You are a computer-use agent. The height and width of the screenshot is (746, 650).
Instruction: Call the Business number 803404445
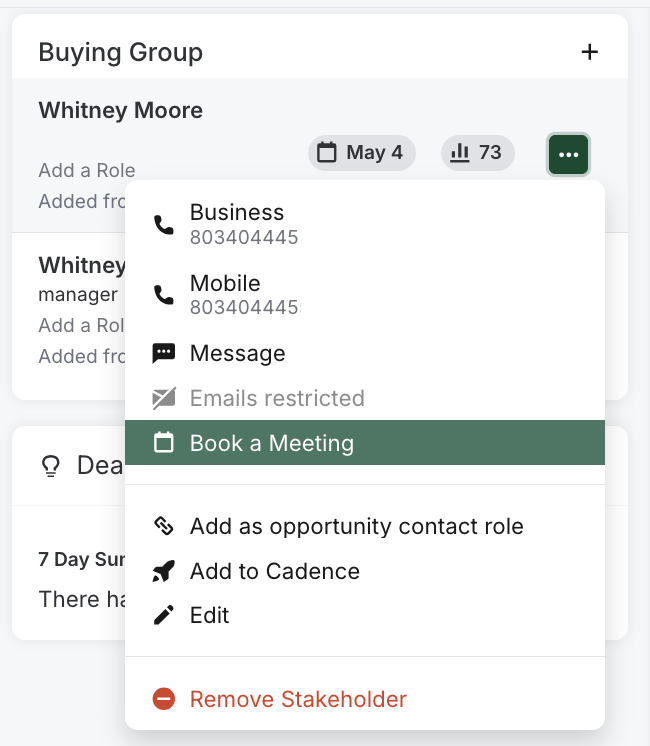click(x=365, y=224)
